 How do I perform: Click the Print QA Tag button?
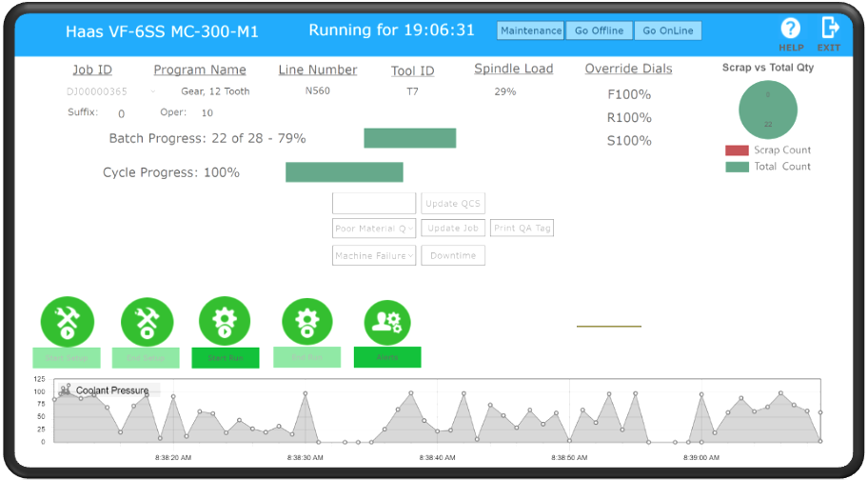point(522,229)
